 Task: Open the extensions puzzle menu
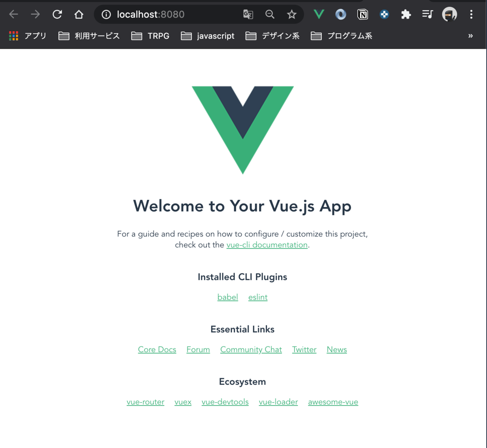click(406, 15)
